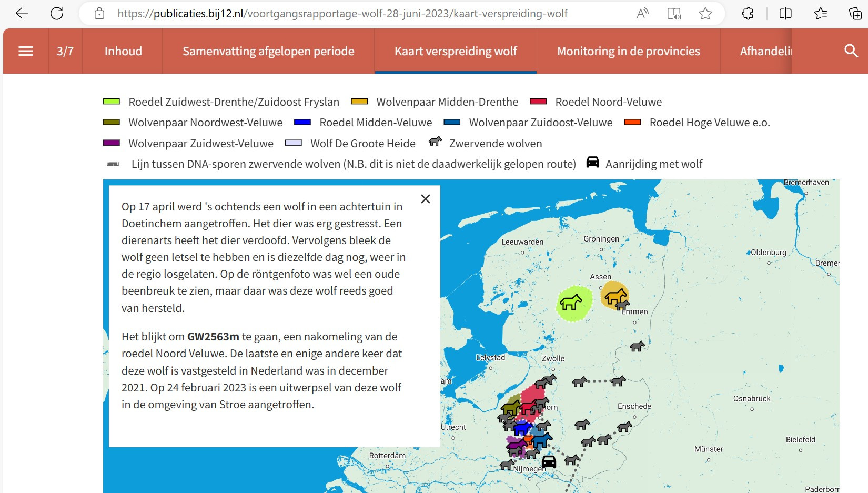Open site search with magnifier icon
This screenshot has height=493, width=868.
851,51
